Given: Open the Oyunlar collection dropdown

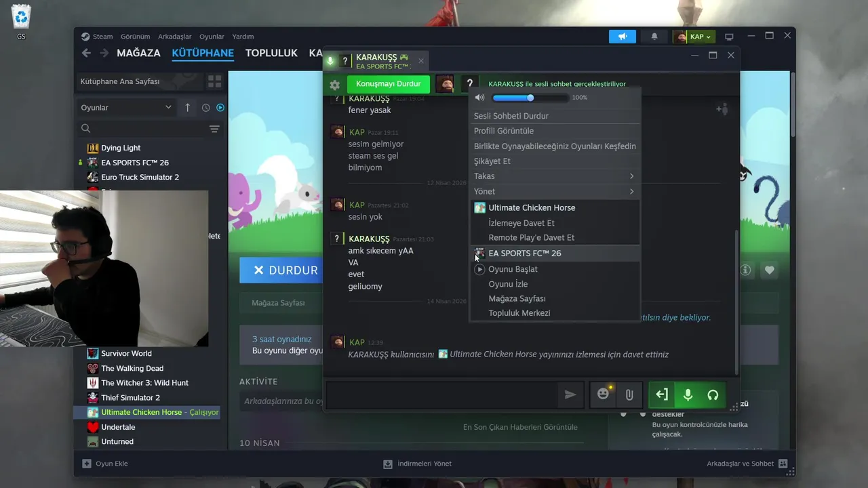Looking at the screenshot, I should point(126,108).
